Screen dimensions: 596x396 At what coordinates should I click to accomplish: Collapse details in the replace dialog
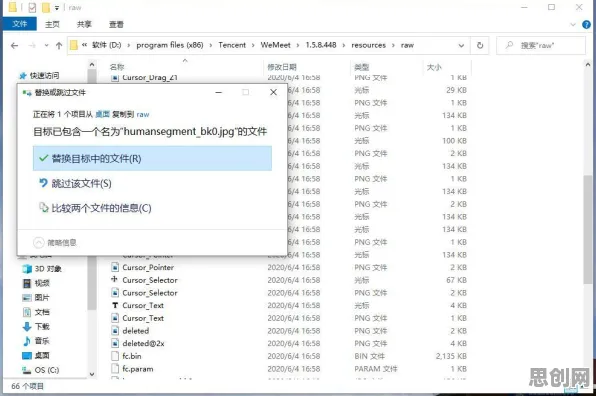tap(55, 242)
